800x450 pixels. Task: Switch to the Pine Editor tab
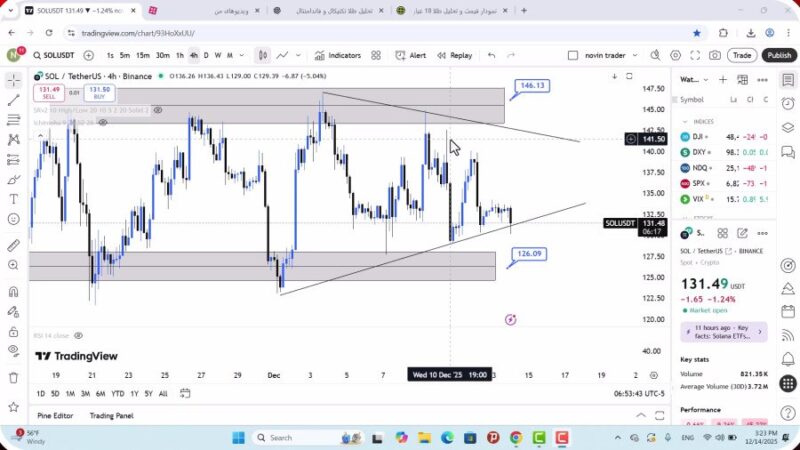pyautogui.click(x=55, y=416)
